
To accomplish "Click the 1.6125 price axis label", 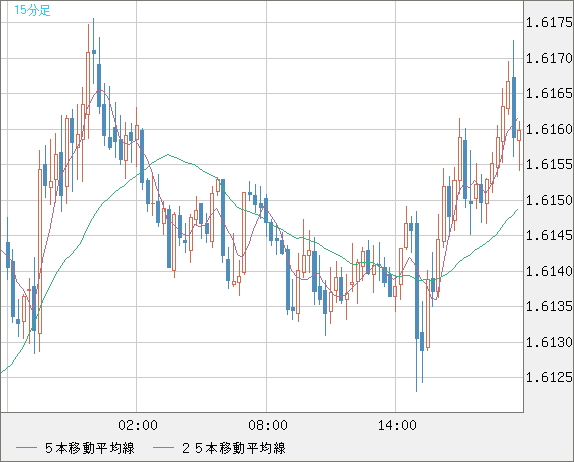I will tap(549, 377).
